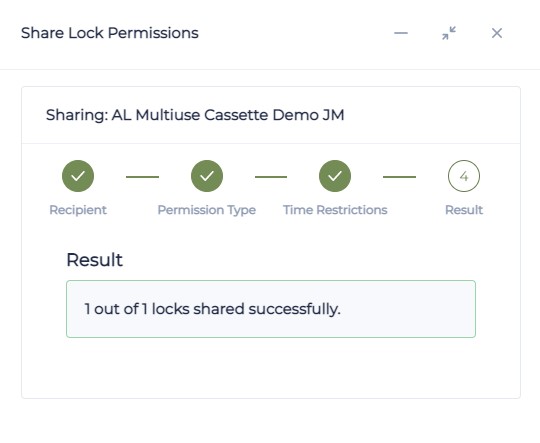This screenshot has width=540, height=443.
Task: Click connector line between Permission Type and Time Restrictions
Action: 271,177
